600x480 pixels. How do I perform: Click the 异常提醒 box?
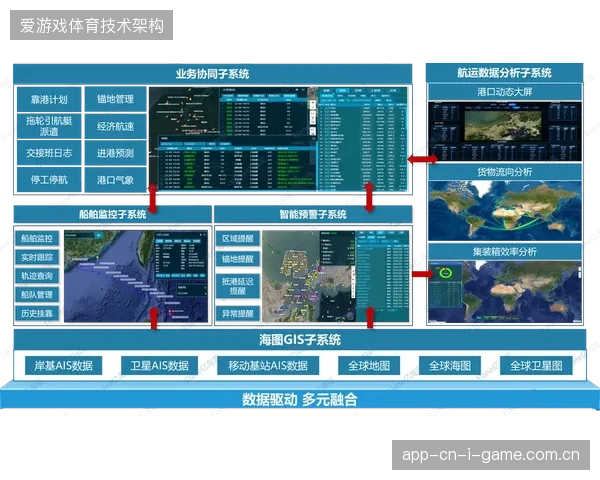[x=238, y=314]
